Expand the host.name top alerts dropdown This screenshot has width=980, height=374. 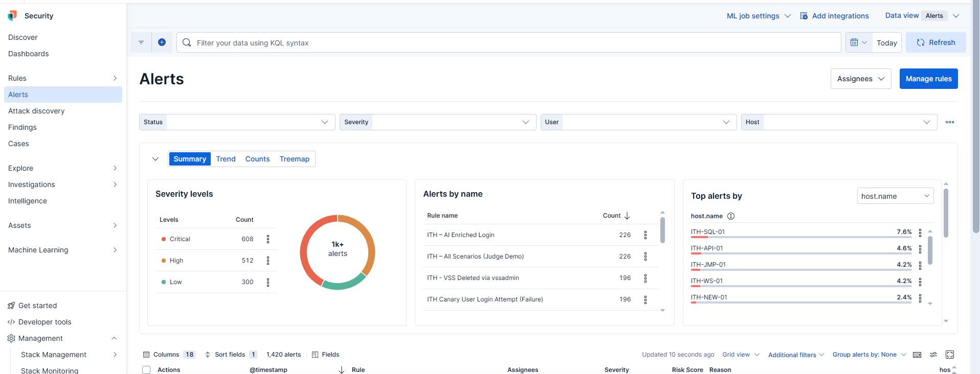895,196
